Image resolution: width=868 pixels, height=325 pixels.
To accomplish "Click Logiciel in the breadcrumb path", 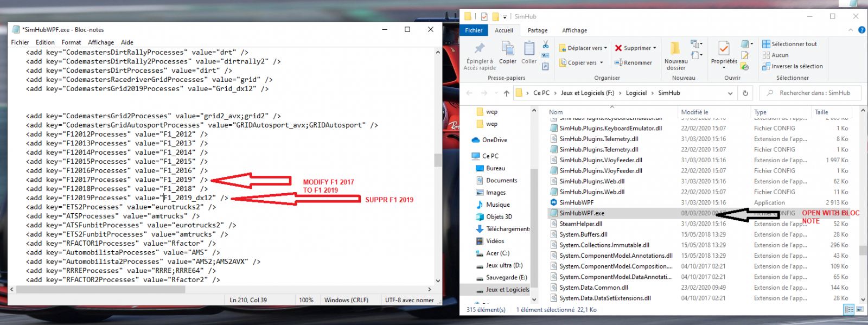I will click(636, 93).
